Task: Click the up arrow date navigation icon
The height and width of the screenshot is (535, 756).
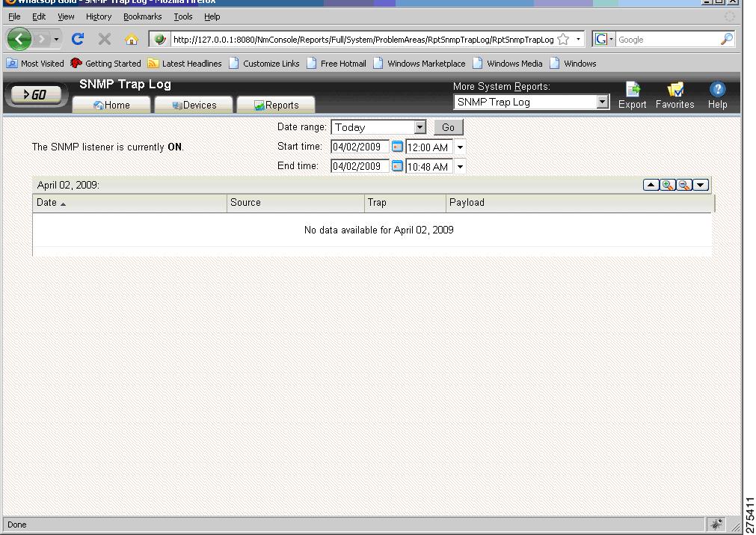Action: [651, 185]
